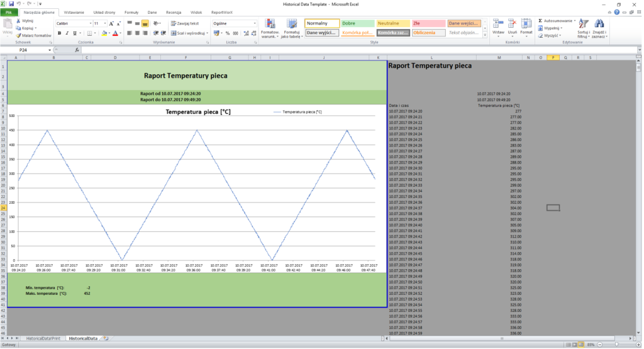
Task: Apply the Normalny cell style
Action: [322, 23]
